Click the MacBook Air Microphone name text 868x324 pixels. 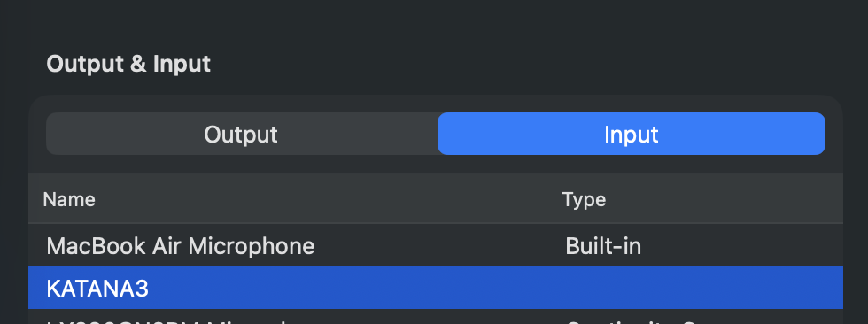tap(181, 246)
